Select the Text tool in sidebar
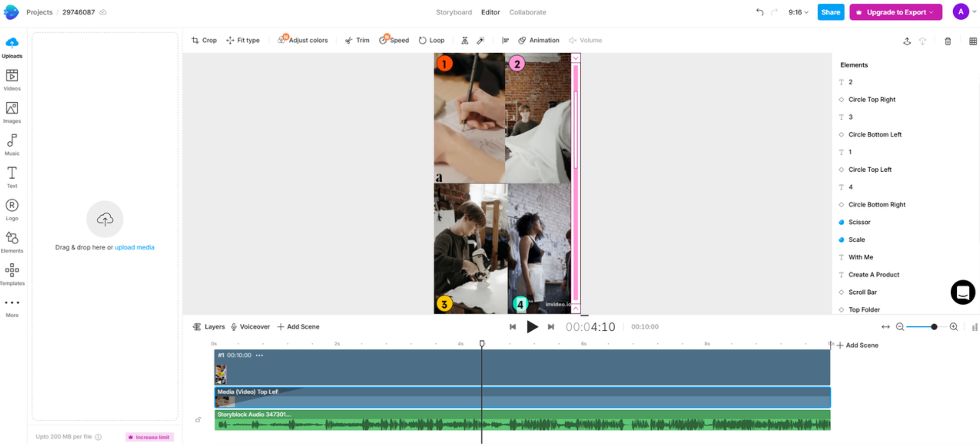The width and height of the screenshot is (980, 444). tap(12, 177)
